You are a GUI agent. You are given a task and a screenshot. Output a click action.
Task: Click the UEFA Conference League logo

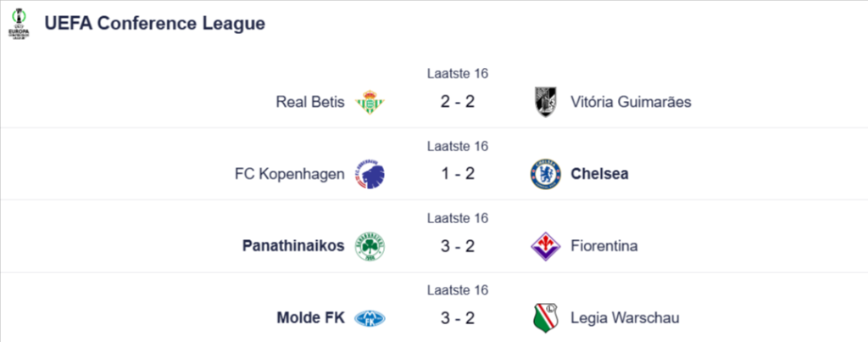pos(19,23)
